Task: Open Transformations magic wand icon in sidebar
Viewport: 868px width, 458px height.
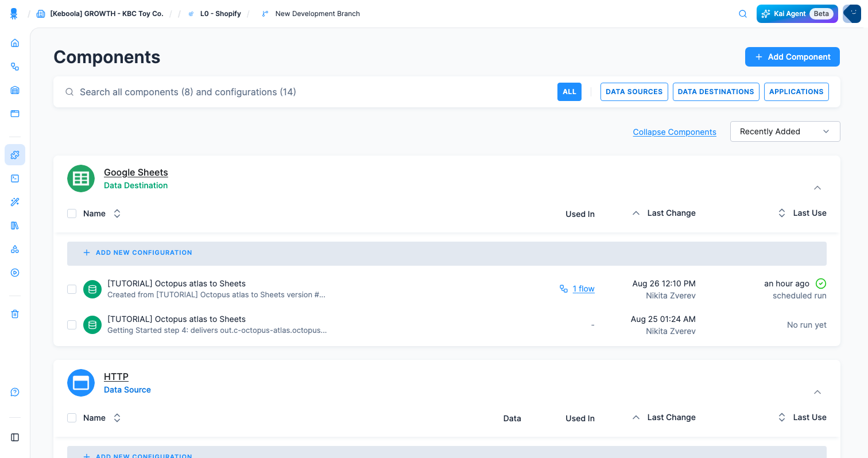Action: point(15,202)
